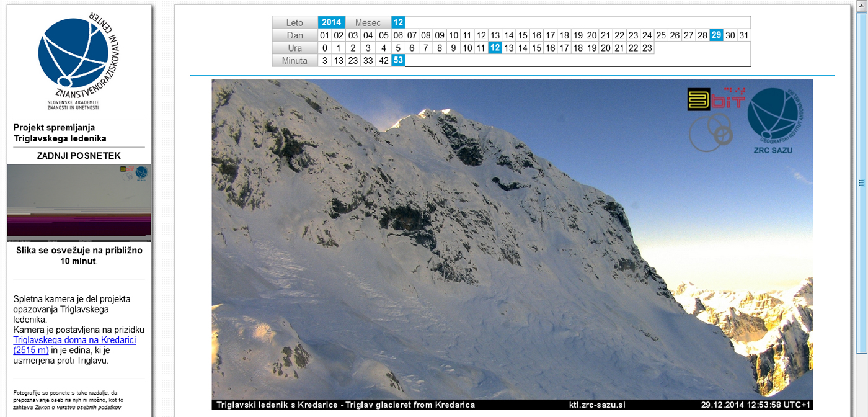The width and height of the screenshot is (868, 417).
Task: Open the ZADNJI POSNETEK latest snapshot thumbnail
Action: point(79,203)
